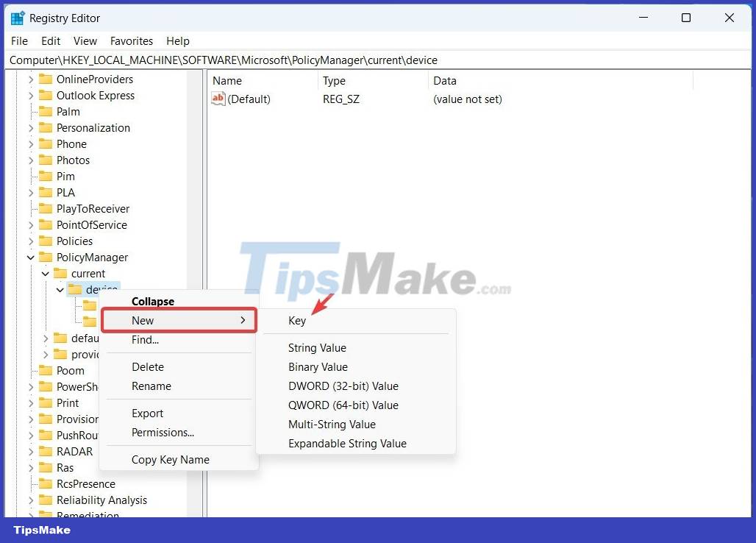Click the OnlineProviders folder icon
This screenshot has height=543, width=756.
tap(46, 79)
